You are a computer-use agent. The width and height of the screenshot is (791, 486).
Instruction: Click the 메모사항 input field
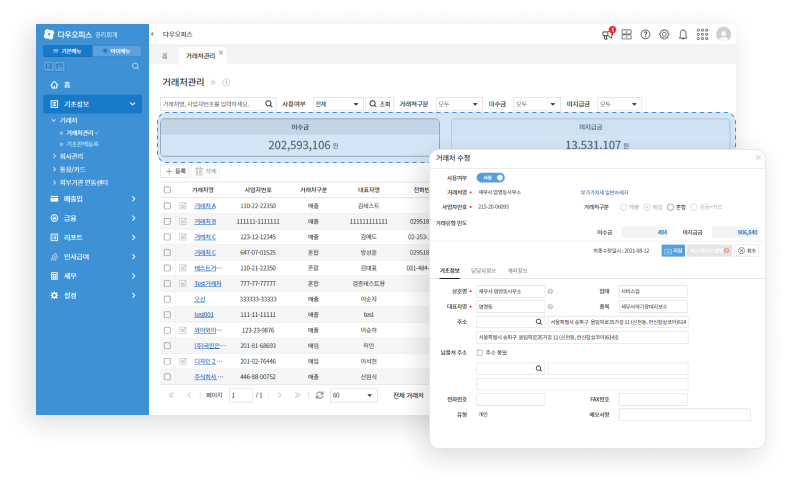click(685, 415)
